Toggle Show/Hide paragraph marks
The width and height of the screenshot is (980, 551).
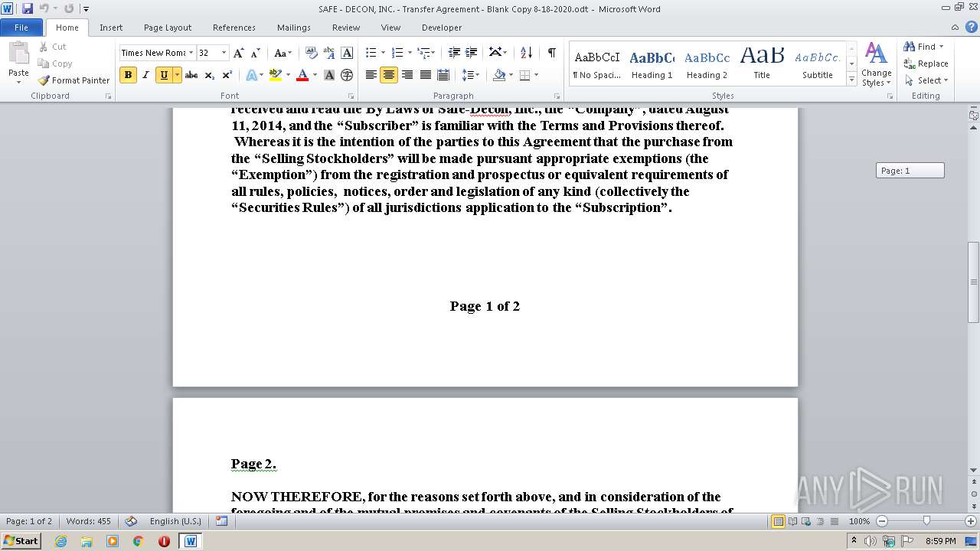click(x=551, y=53)
